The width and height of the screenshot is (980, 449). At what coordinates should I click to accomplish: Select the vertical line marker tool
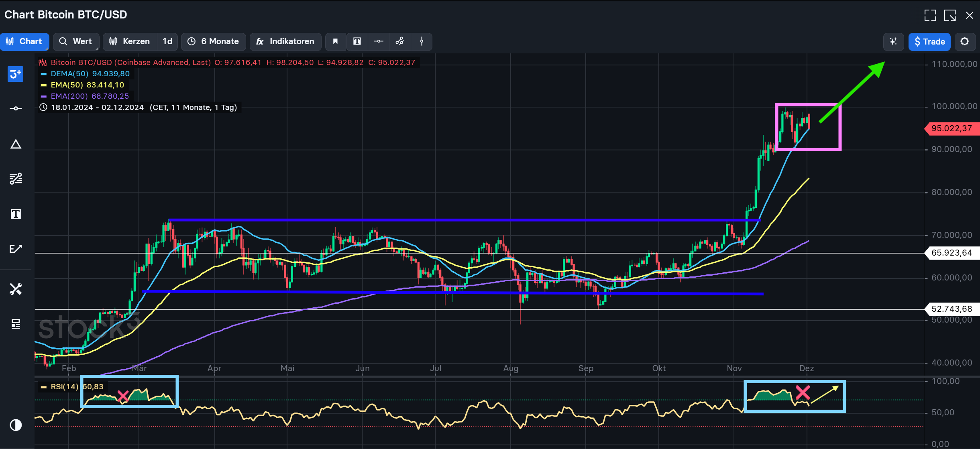422,42
